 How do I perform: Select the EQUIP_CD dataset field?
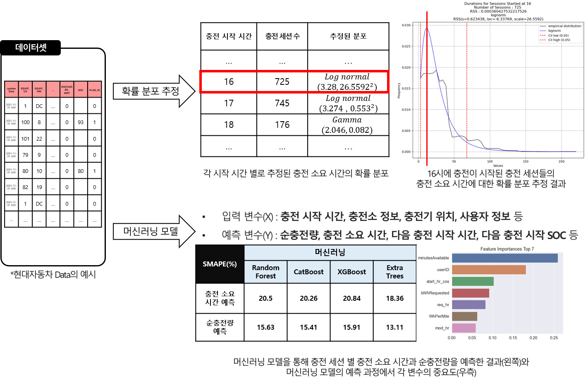click(x=25, y=89)
